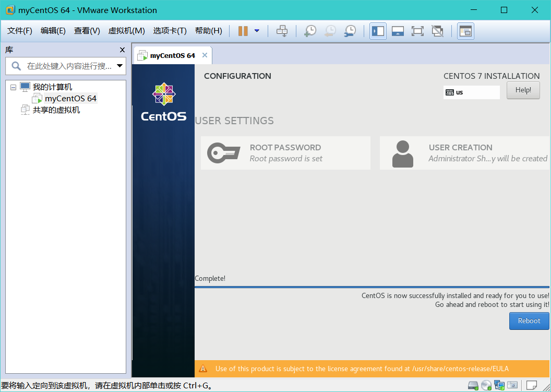Send Ctrl+Alt+Del to the virtual machine
Screen dimensions: 551x392
pos(282,31)
